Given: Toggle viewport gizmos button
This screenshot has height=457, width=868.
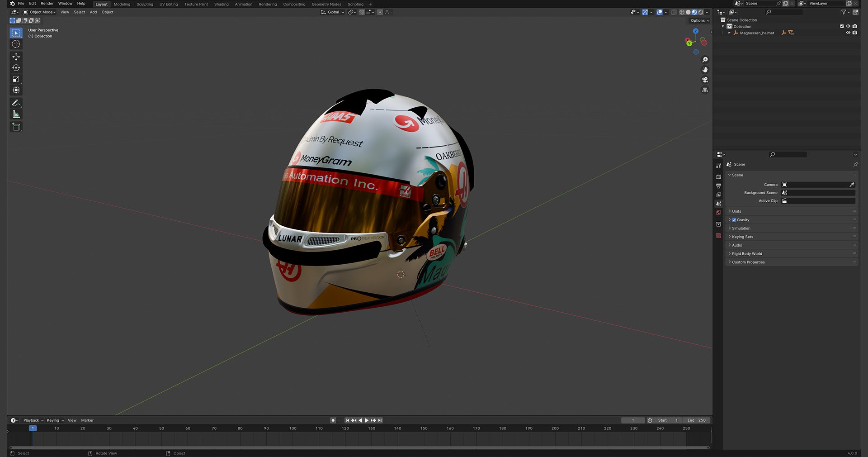Looking at the screenshot, I should pyautogui.click(x=645, y=12).
